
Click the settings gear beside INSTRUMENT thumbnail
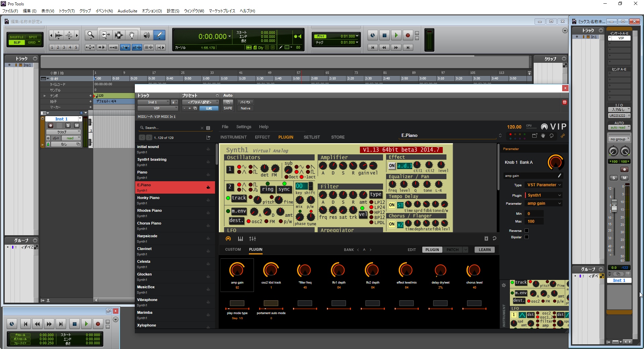pyautogui.click(x=503, y=285)
